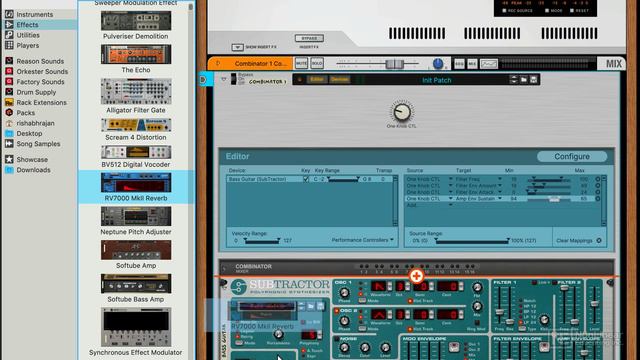Image resolution: width=640 pixels, height=360 pixels.
Task: Open the Instruments browser category
Action: [35, 14]
